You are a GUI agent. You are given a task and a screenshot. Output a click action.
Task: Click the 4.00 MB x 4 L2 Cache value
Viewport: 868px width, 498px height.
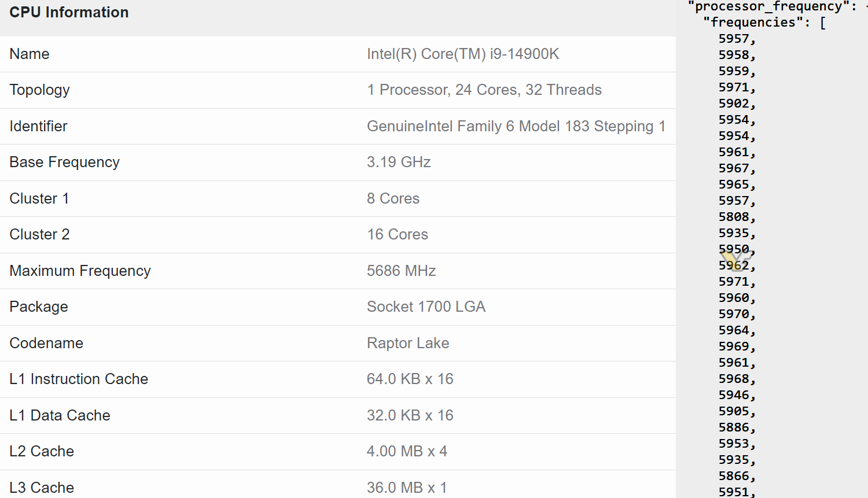pyautogui.click(x=407, y=451)
